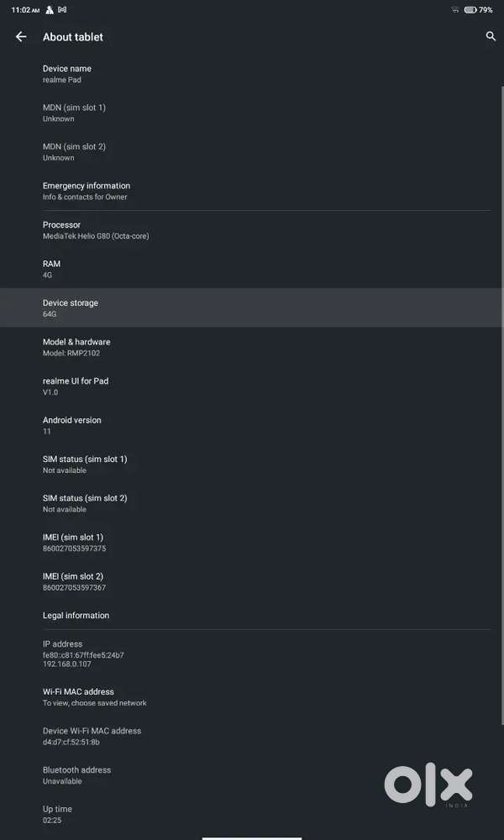Tap the Gmail notification icon in status bar
This screenshot has height=840, width=504.
pyautogui.click(x=63, y=10)
